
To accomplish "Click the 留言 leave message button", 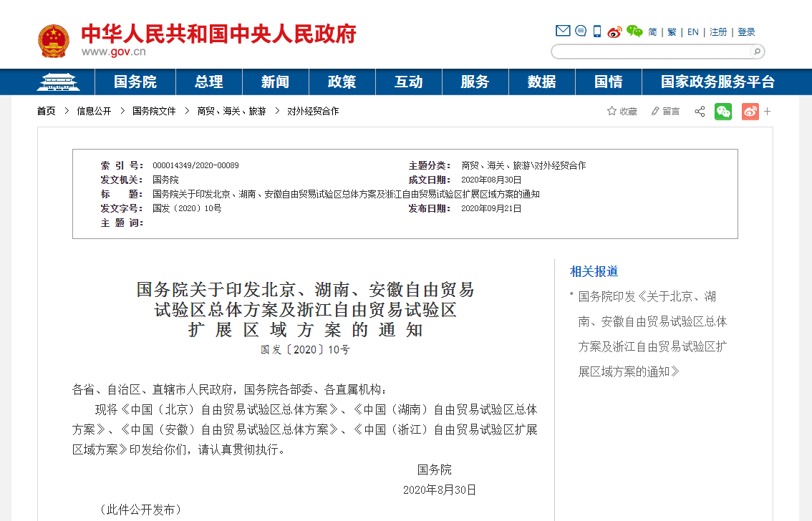I will pos(665,112).
